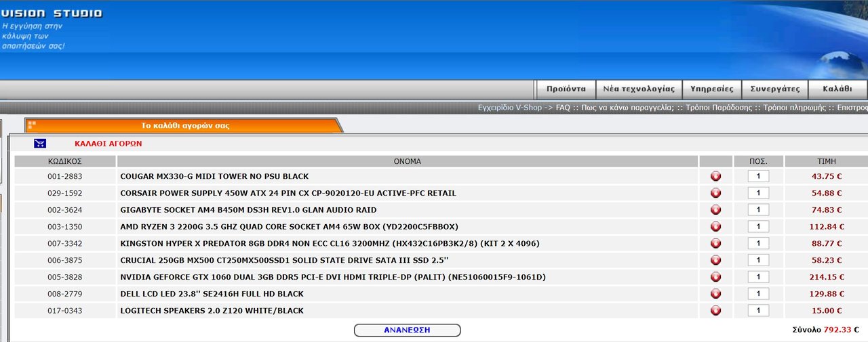Remove NVIDIA GTX 1060 from cart

tap(715, 277)
